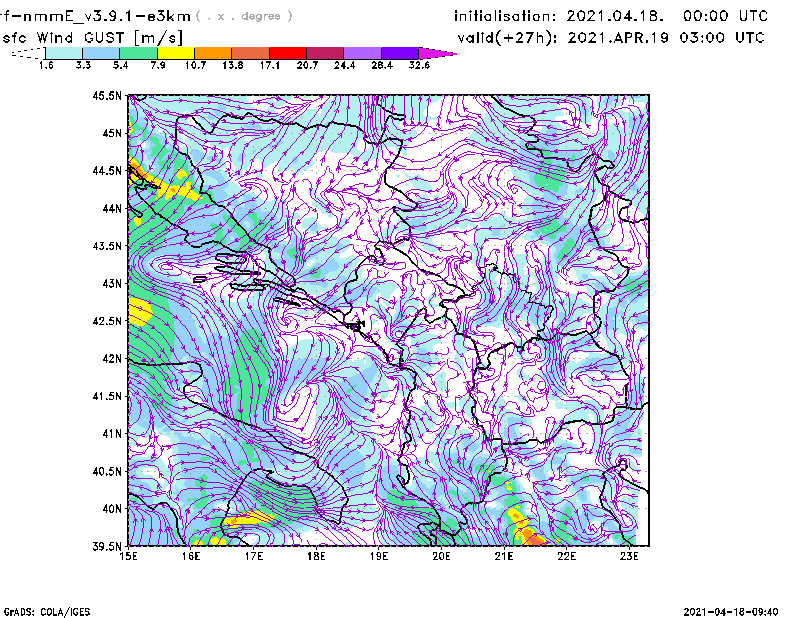
Task: Click the 21E longitude label
Action: pyautogui.click(x=504, y=556)
